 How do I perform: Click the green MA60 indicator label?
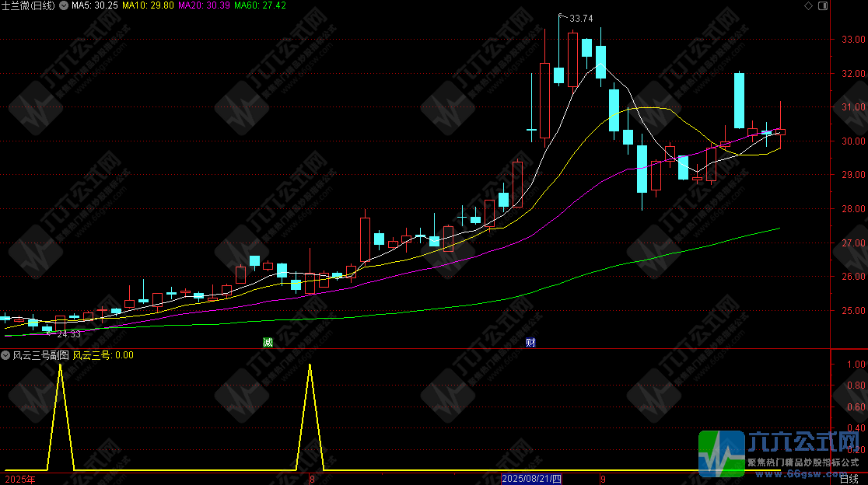[x=260, y=5]
